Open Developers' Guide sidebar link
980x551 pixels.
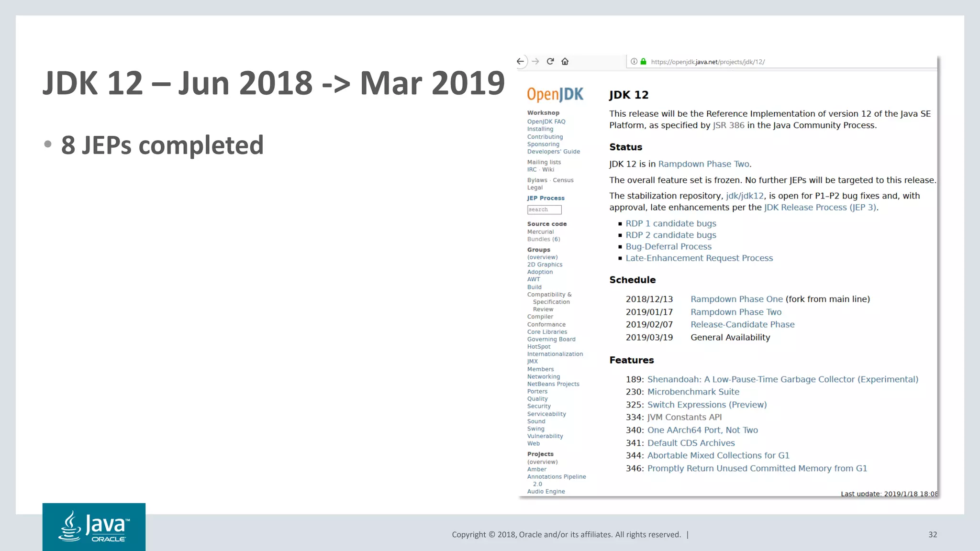[554, 152]
